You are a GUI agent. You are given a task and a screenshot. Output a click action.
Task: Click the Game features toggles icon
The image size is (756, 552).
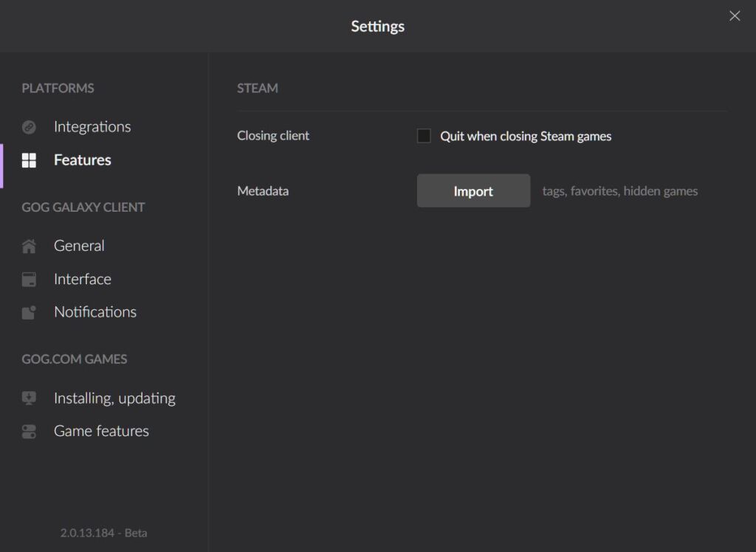point(29,432)
